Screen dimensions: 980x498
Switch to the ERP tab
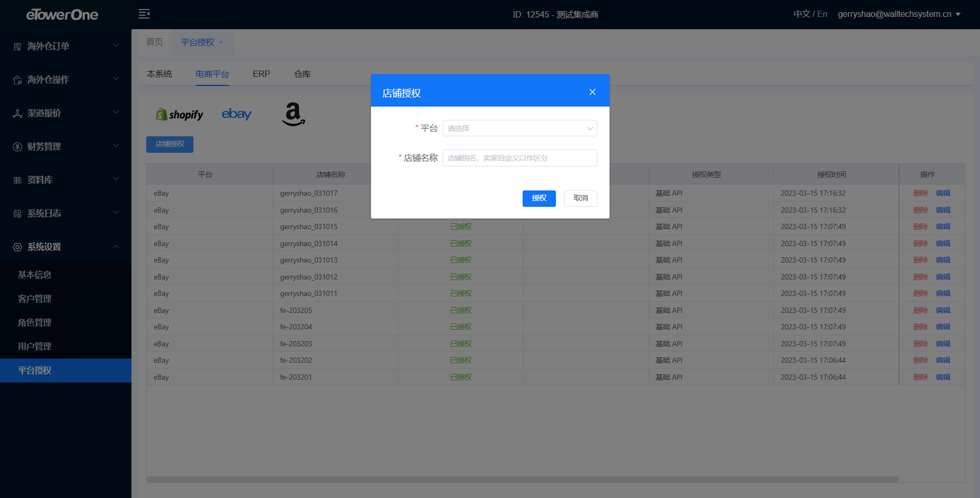tap(261, 74)
